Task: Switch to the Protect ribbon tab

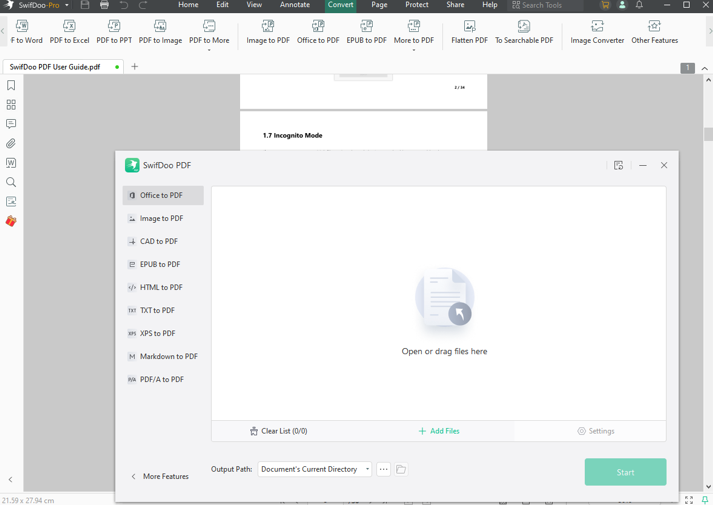Action: coord(417,5)
